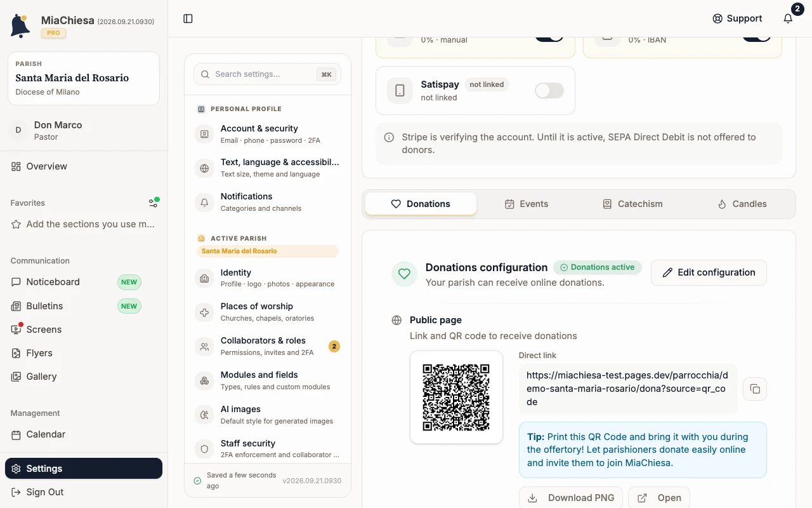812x508 pixels.
Task: Open Identity settings
Action: (x=268, y=277)
